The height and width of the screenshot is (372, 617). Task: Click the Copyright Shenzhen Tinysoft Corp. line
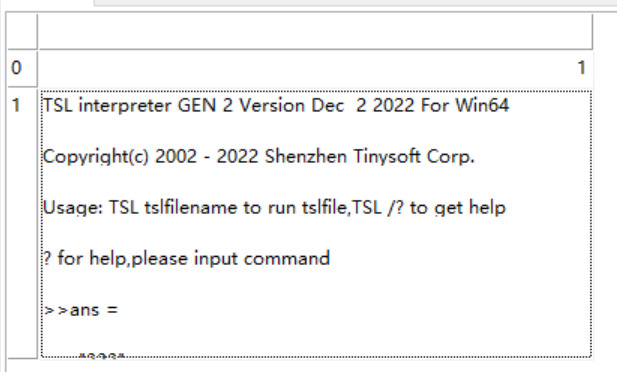(x=259, y=157)
